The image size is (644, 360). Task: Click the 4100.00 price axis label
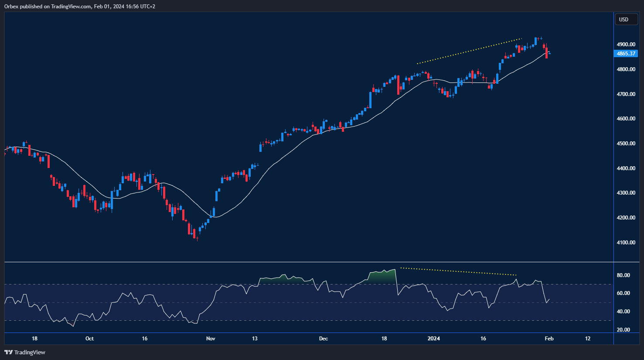pyautogui.click(x=626, y=243)
